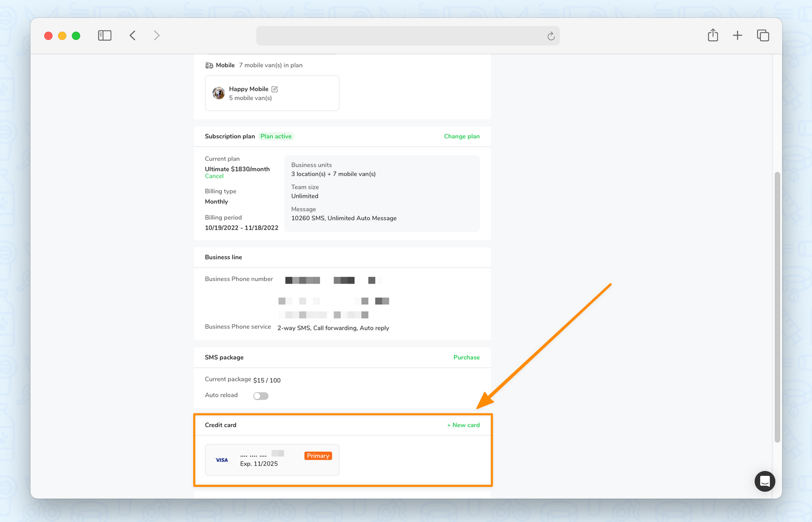Click the tab overview icon in Safari
812x522 pixels.
pyautogui.click(x=763, y=35)
